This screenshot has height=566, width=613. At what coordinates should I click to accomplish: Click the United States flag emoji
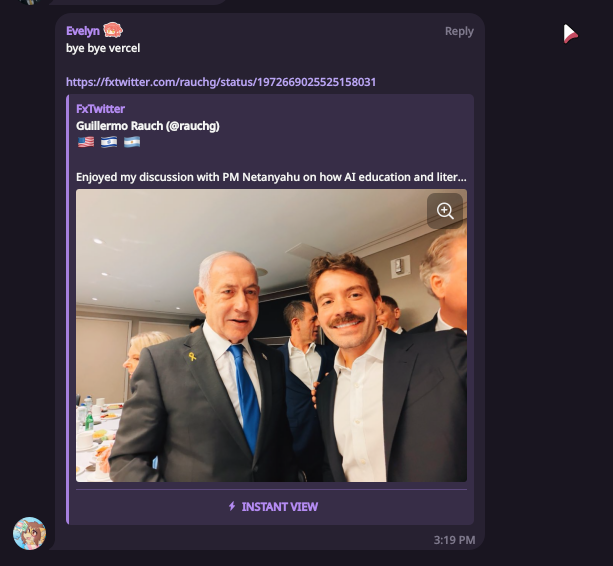[x=86, y=143]
